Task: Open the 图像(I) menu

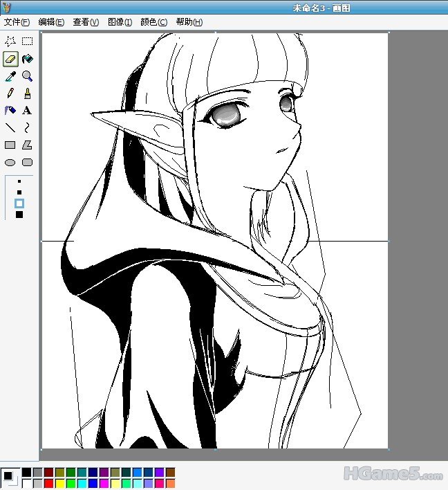Action: coord(120,22)
